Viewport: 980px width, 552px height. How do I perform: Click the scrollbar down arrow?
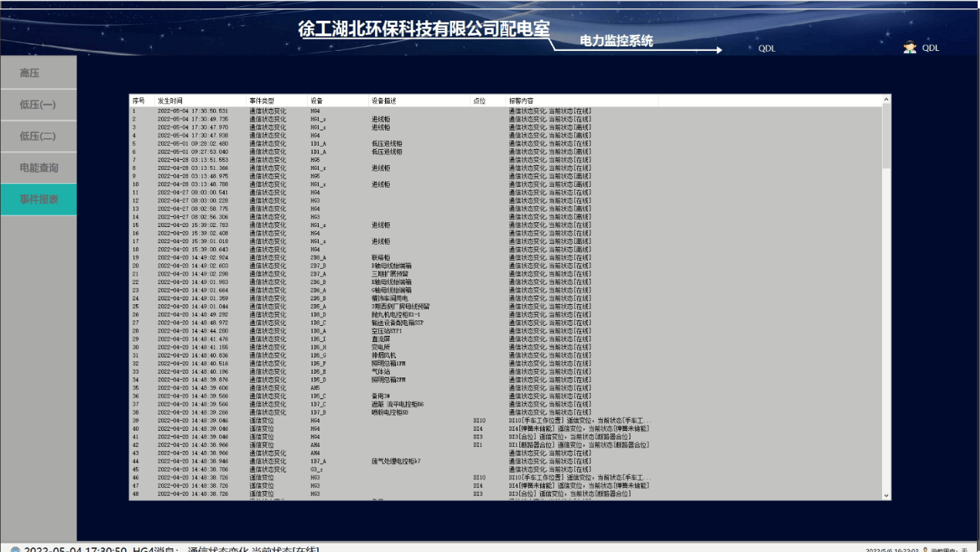click(886, 496)
